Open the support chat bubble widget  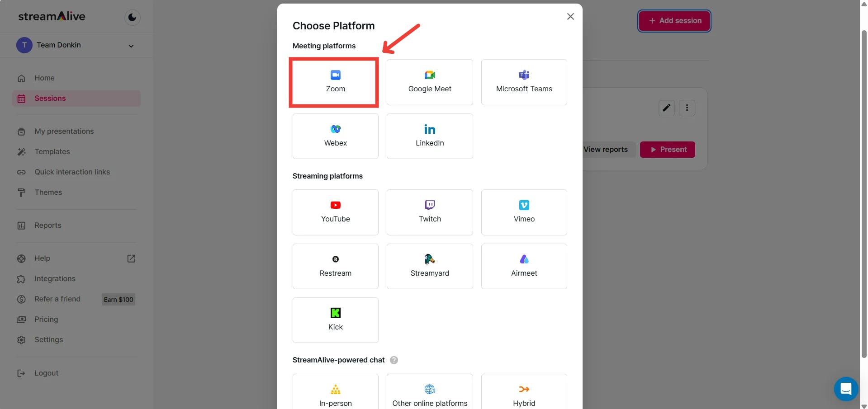coord(846,389)
